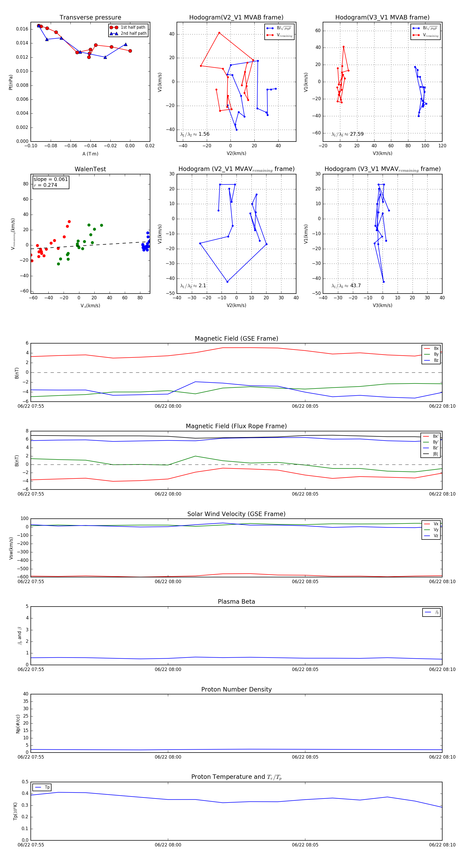Viewport: 473px width, 868px height.
Task: Click the '2nd half path' legend entry
Action: point(128,33)
